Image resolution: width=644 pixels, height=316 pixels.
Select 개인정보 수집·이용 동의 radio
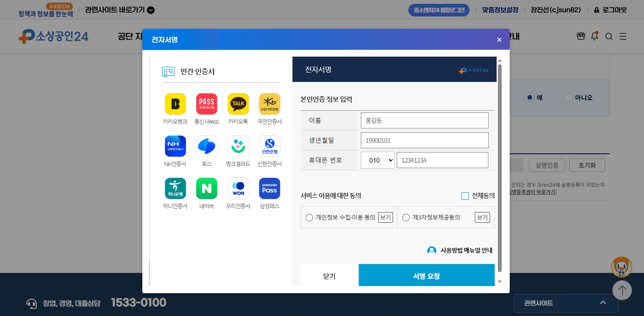tap(309, 218)
